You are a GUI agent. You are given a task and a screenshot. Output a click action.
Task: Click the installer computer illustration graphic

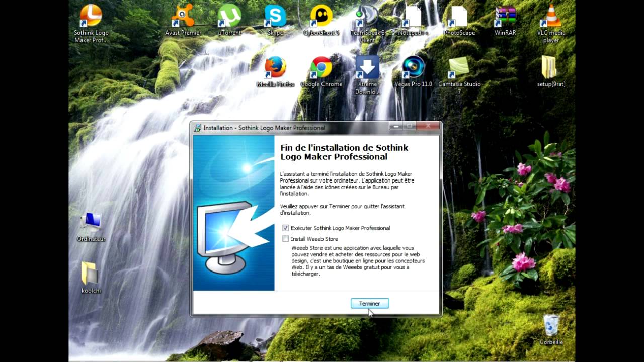click(234, 213)
